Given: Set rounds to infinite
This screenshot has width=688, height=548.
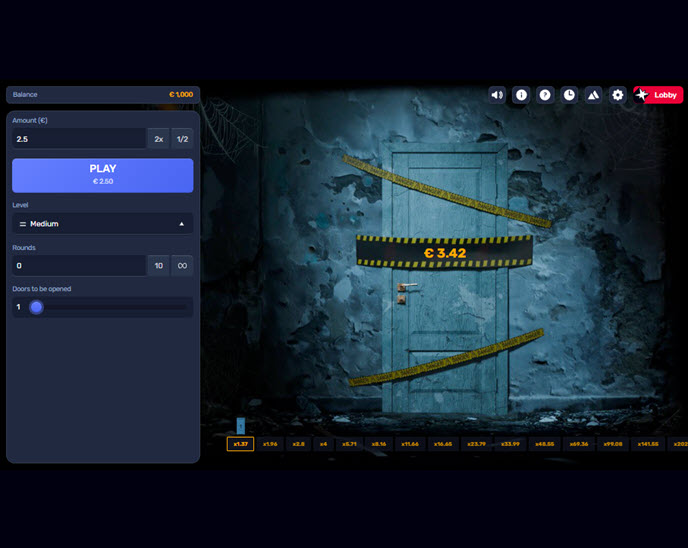Looking at the screenshot, I should click(x=183, y=266).
